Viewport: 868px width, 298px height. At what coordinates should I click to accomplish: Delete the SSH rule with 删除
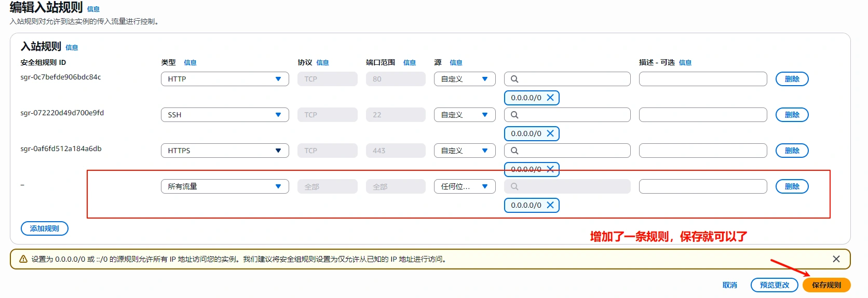pos(792,115)
